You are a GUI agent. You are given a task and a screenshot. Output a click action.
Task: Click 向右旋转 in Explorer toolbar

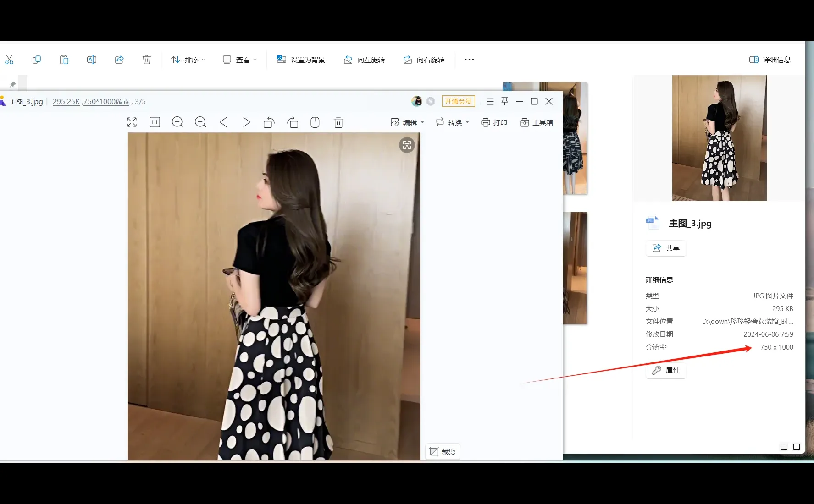click(x=424, y=60)
